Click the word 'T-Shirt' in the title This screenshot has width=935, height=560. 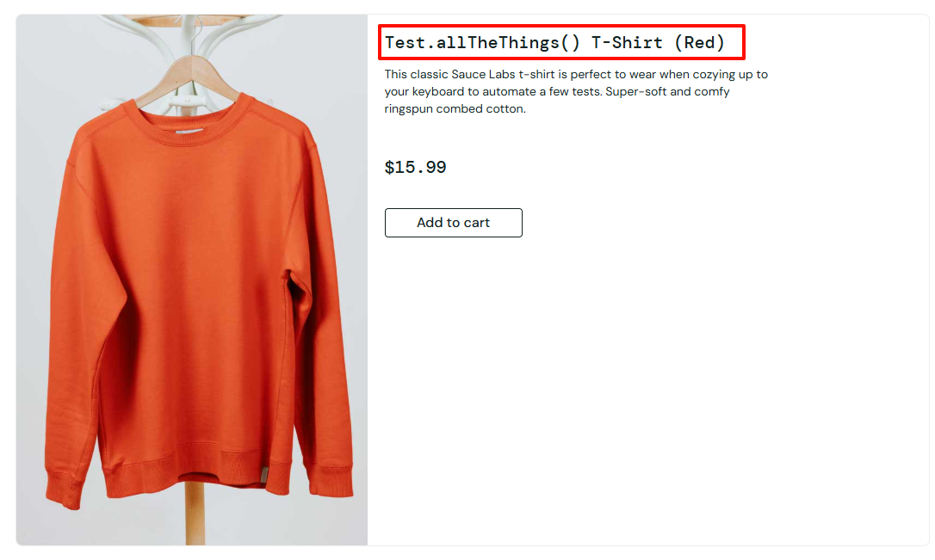[627, 42]
